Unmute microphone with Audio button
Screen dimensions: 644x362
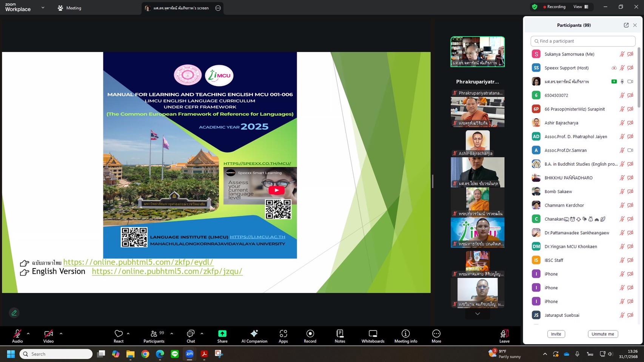pyautogui.click(x=17, y=336)
